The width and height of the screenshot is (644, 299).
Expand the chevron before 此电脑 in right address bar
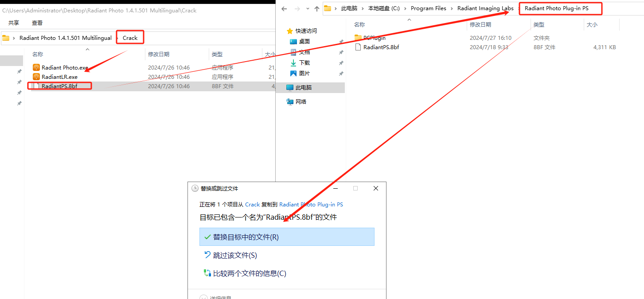point(336,8)
